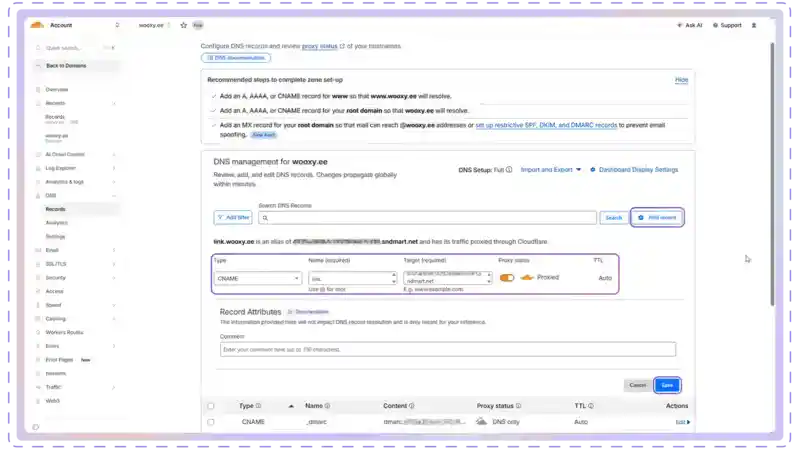Collapse the DNS sidebar section

(x=114, y=195)
